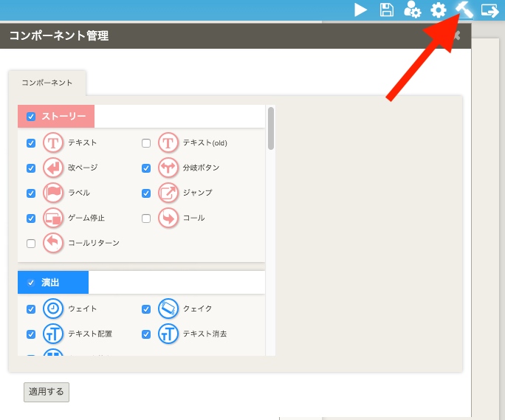Close the コンポーネント管理 dialog
505x420 pixels.
click(457, 35)
